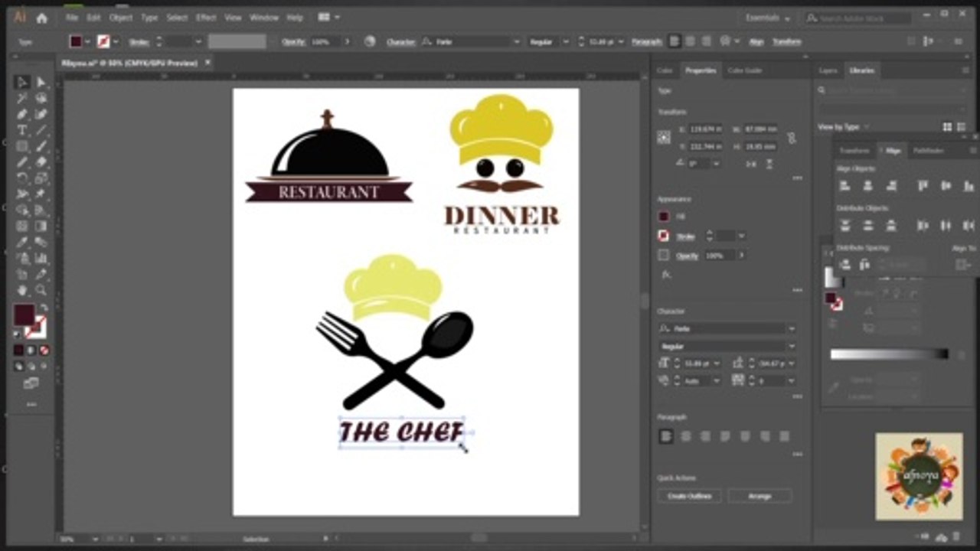Open the Effect menu
This screenshot has height=551, width=980.
click(206, 17)
